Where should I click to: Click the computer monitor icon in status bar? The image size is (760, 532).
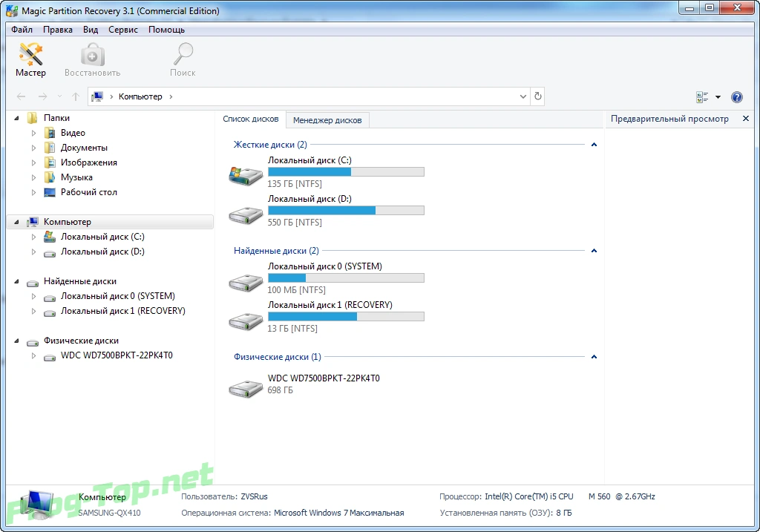click(38, 505)
